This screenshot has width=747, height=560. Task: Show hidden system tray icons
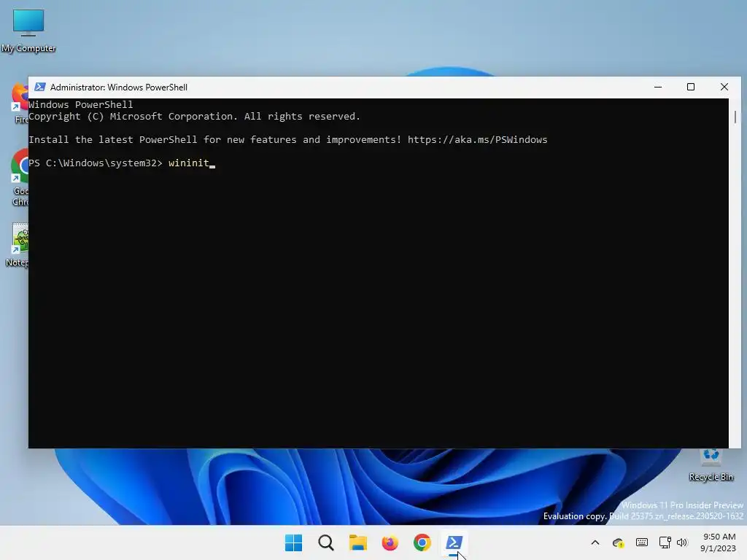point(595,542)
